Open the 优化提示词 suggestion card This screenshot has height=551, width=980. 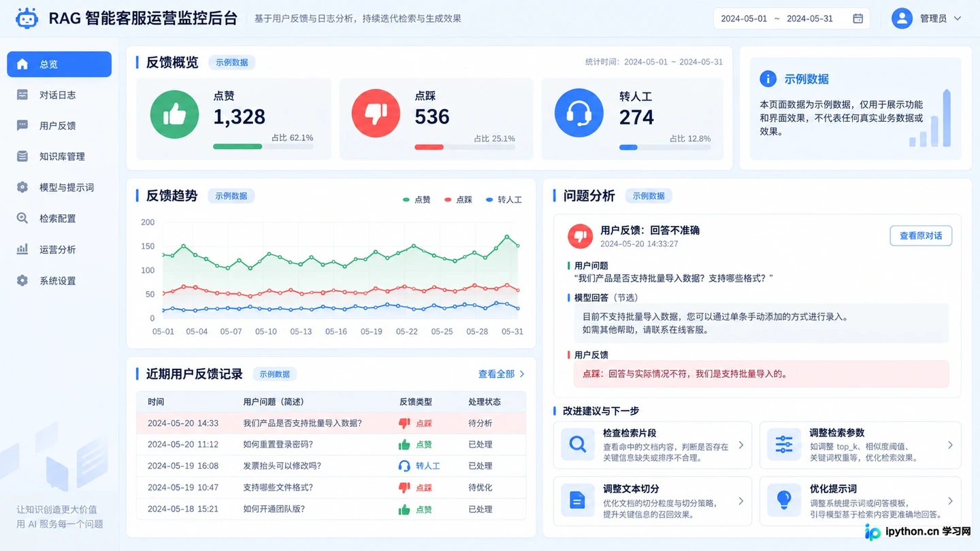(860, 501)
